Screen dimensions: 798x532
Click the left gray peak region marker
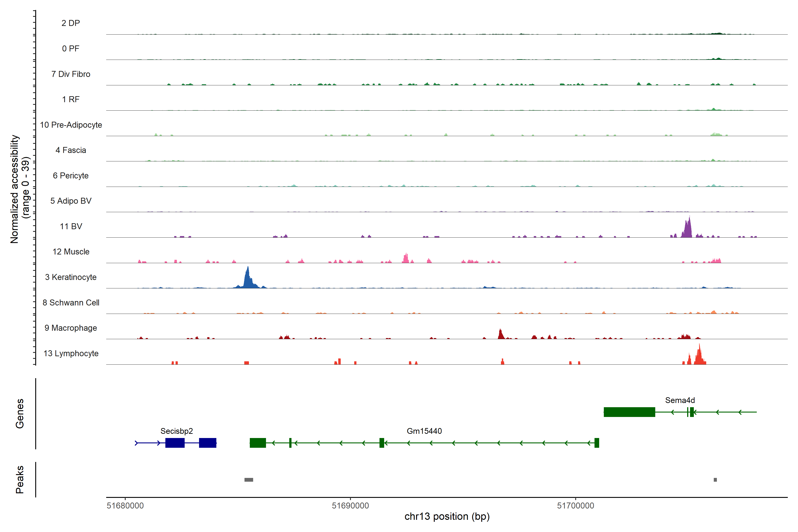click(x=249, y=480)
